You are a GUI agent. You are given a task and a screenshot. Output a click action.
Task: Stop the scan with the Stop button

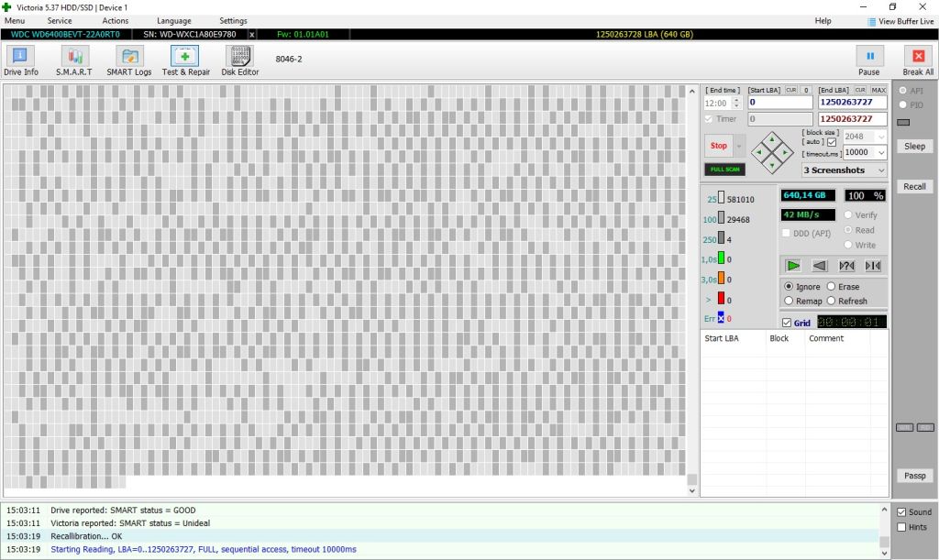719,146
